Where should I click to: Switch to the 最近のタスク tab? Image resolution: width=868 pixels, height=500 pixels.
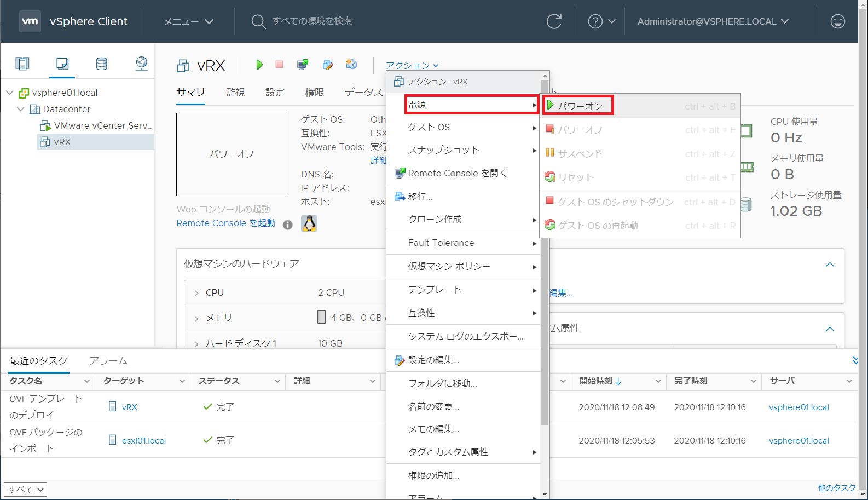pos(39,360)
